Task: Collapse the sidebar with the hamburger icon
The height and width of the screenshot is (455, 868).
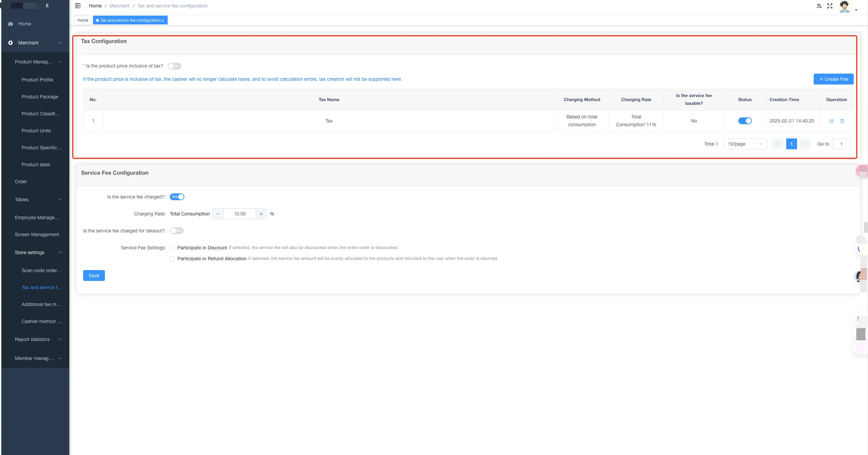Action: click(78, 6)
